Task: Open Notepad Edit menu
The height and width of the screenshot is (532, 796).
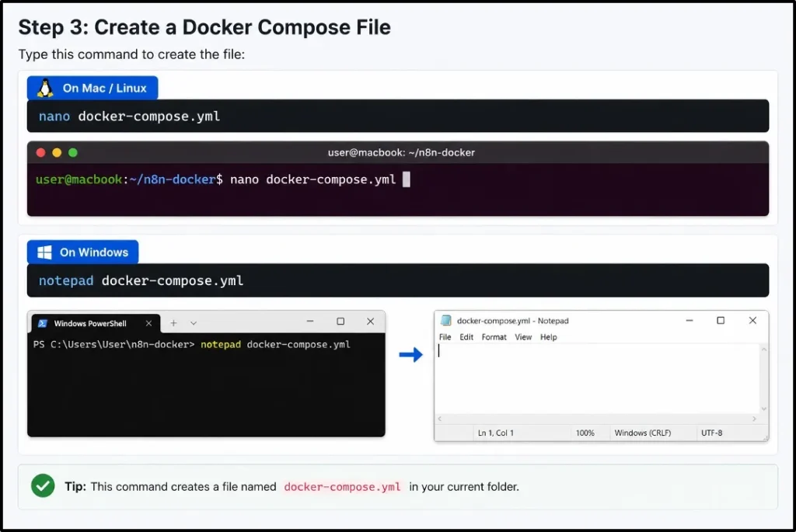Action: [466, 337]
